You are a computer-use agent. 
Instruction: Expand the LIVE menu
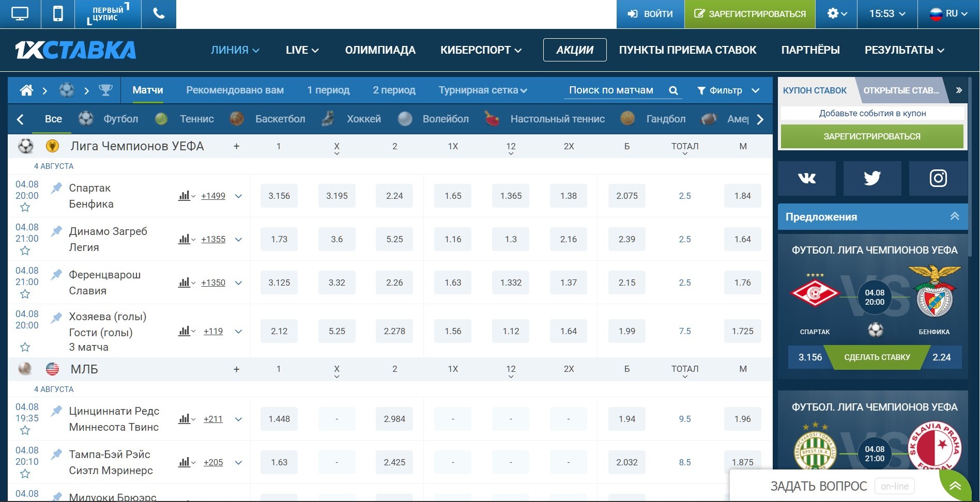point(302,50)
